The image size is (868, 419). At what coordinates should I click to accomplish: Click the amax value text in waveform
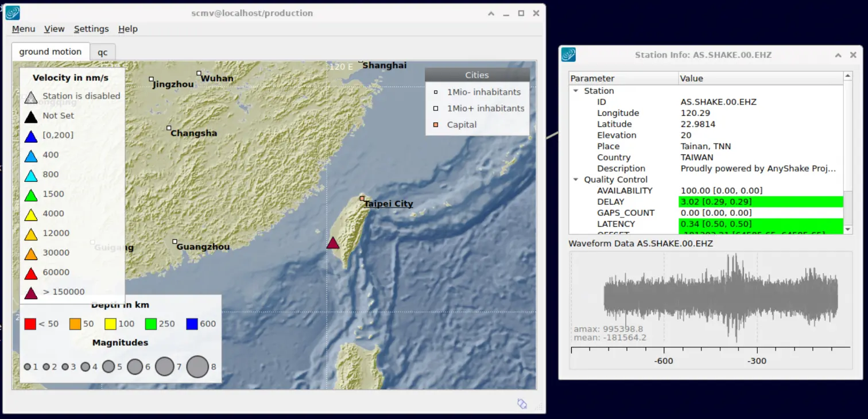[x=608, y=329]
